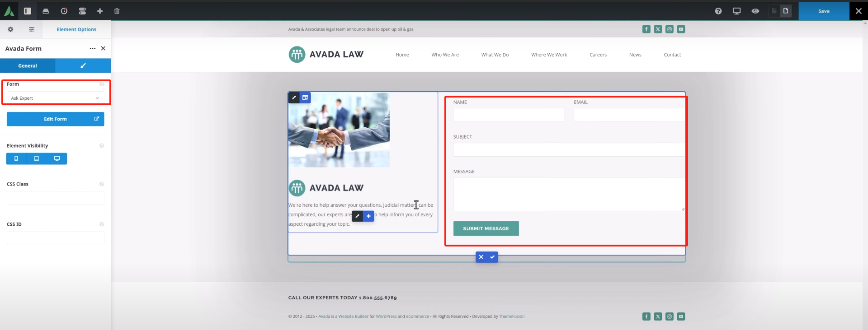
Task: Click the plus icon in top toolbar
Action: pos(100,11)
